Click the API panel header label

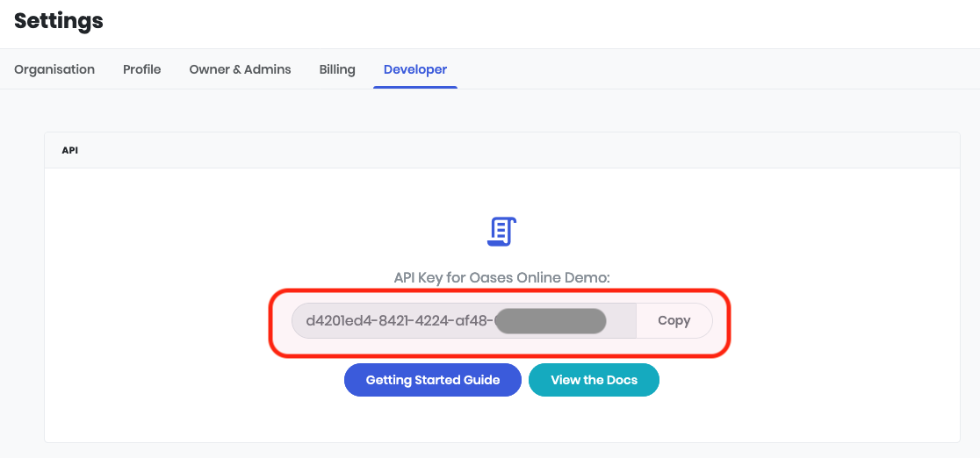pyautogui.click(x=70, y=151)
